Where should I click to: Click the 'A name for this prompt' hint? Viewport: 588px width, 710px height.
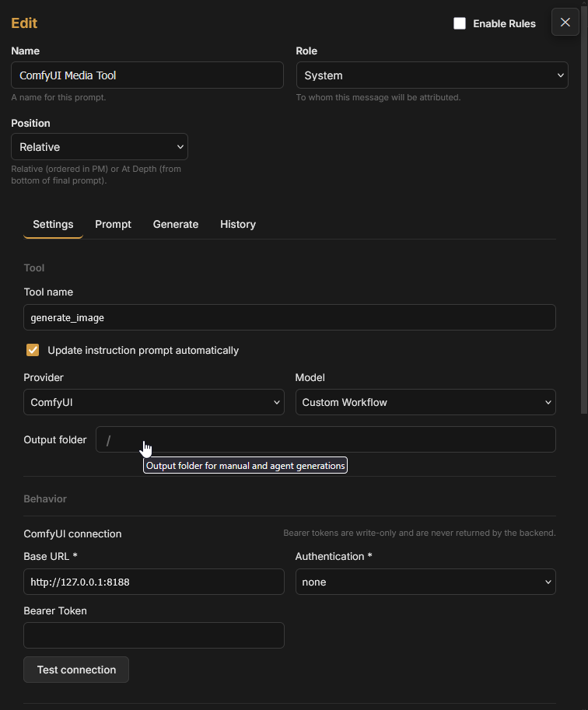click(x=58, y=97)
